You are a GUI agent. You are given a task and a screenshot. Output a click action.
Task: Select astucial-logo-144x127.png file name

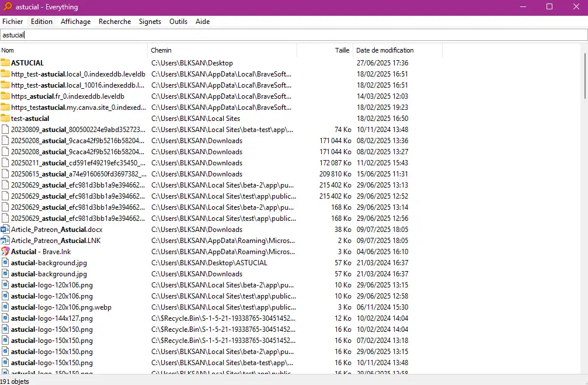[x=52, y=318]
